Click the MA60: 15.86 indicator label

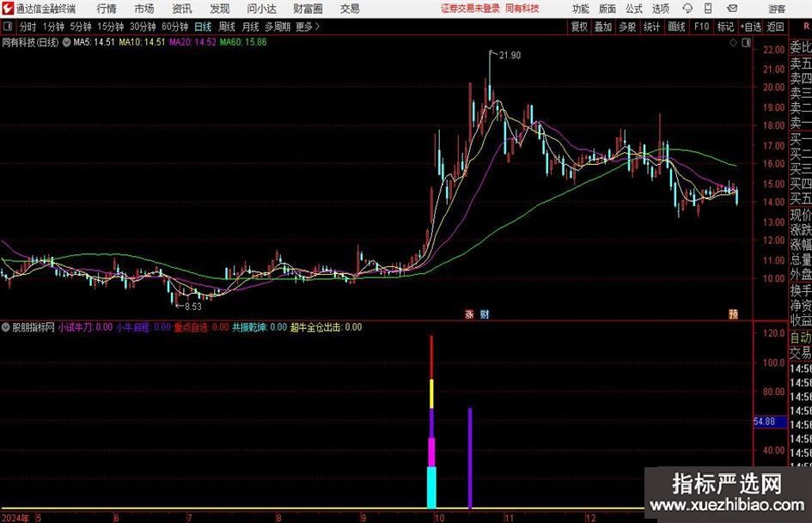click(243, 42)
